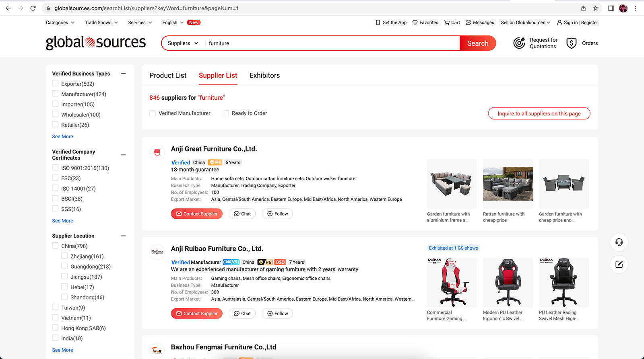Viewport: 644px width, 359px height.
Task: Click the browser back arrow
Action: [x=8, y=8]
